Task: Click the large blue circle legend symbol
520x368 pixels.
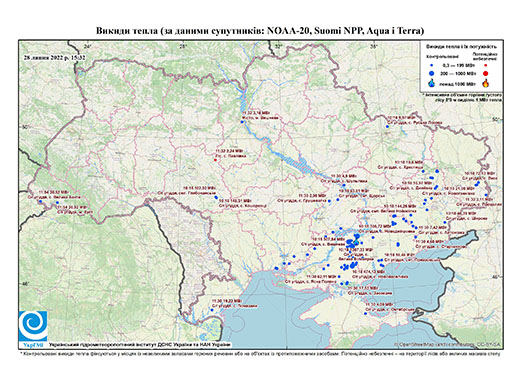Action: coord(432,73)
